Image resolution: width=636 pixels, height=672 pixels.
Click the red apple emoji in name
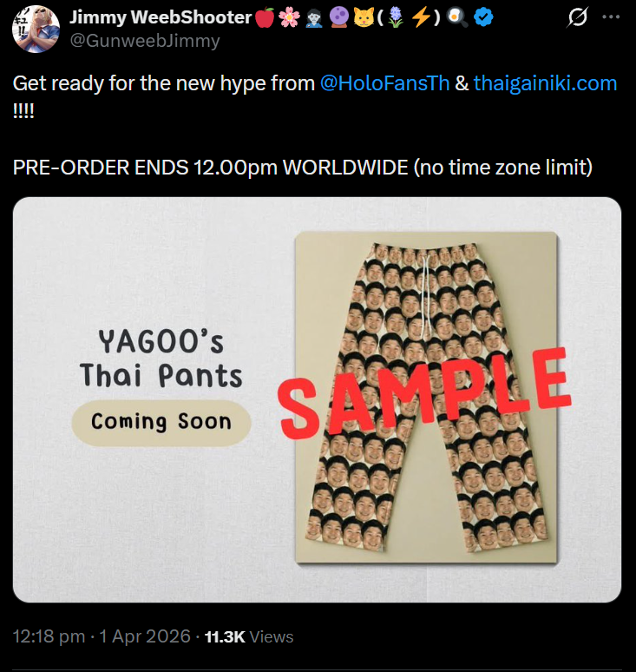pos(265,17)
